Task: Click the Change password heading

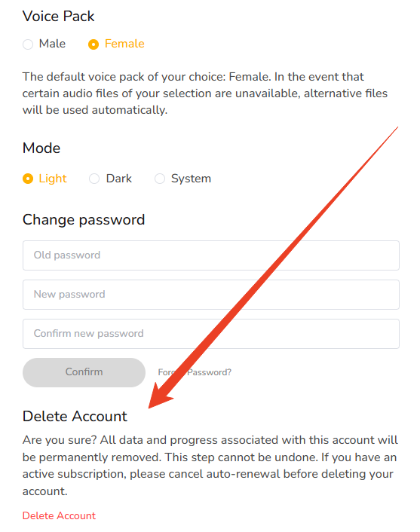Action: (84, 220)
